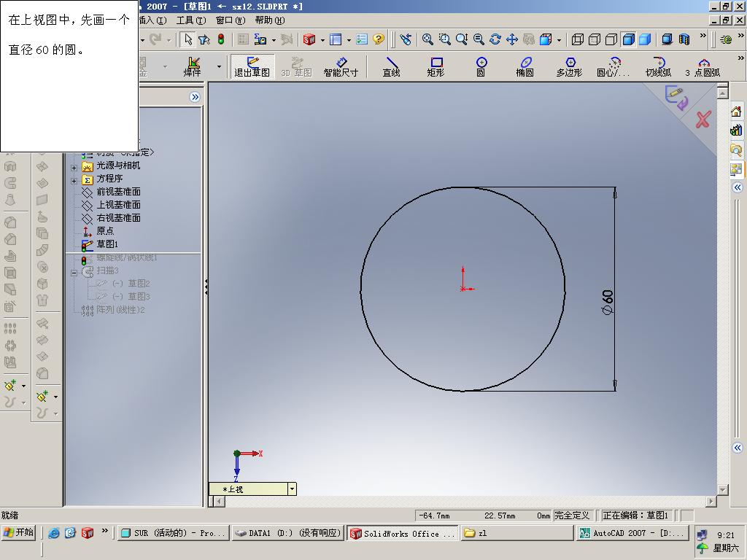
Task: Click the Rotate View icon
Action: (495, 39)
